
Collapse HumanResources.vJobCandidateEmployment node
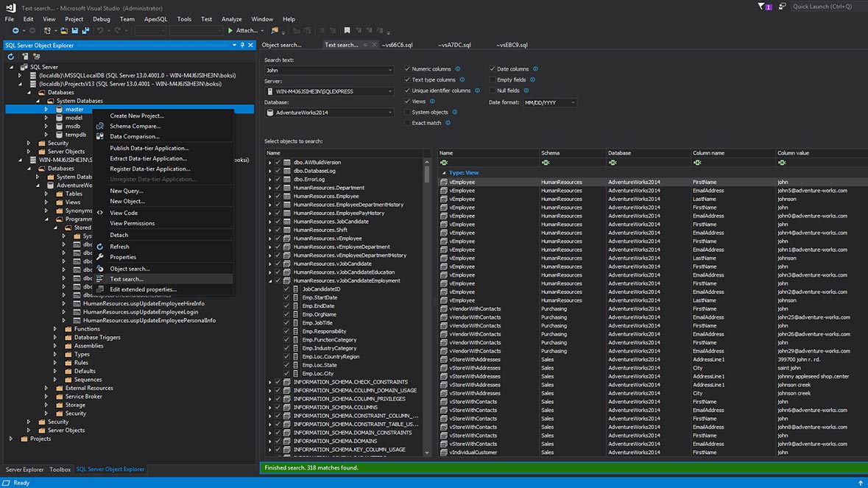(270, 281)
